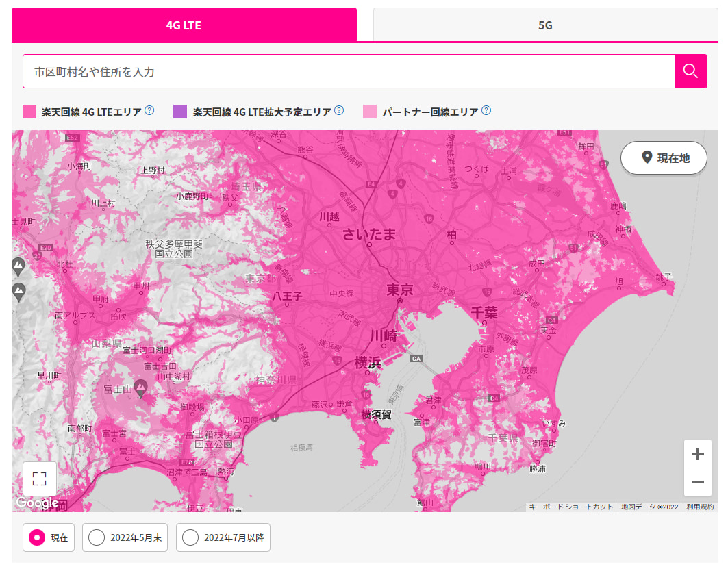Viewport: 728px width, 571px height.
Task: Open the 利用規約 terms link
Action: (x=700, y=507)
